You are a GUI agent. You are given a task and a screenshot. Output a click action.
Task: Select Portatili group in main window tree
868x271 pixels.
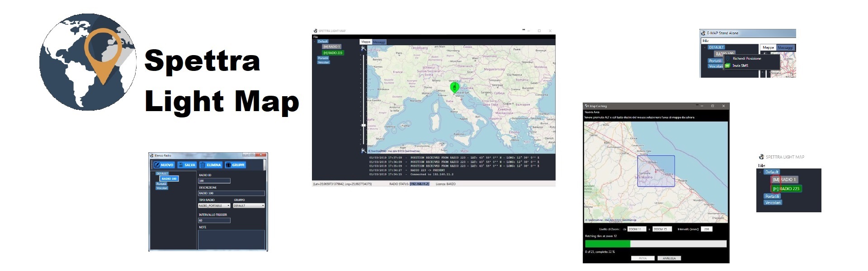[x=323, y=58]
